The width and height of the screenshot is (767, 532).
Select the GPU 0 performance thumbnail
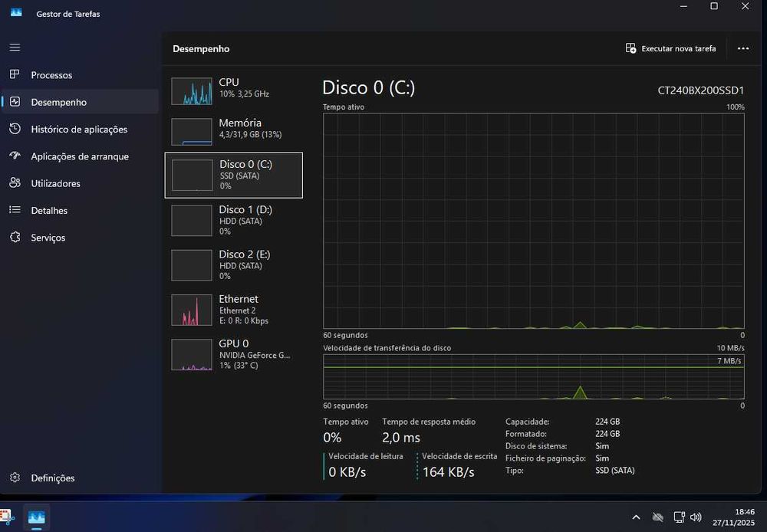[192, 355]
